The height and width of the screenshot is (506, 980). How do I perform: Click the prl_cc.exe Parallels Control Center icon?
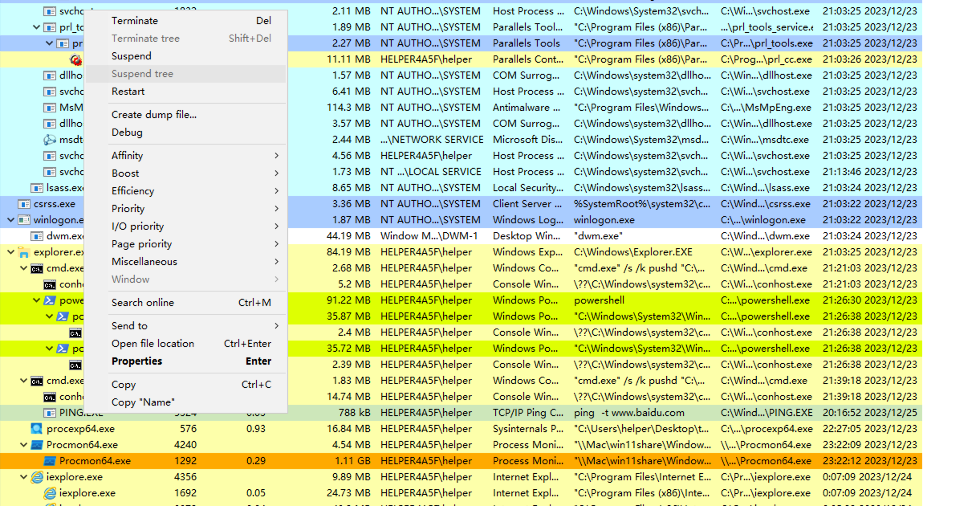(76, 60)
